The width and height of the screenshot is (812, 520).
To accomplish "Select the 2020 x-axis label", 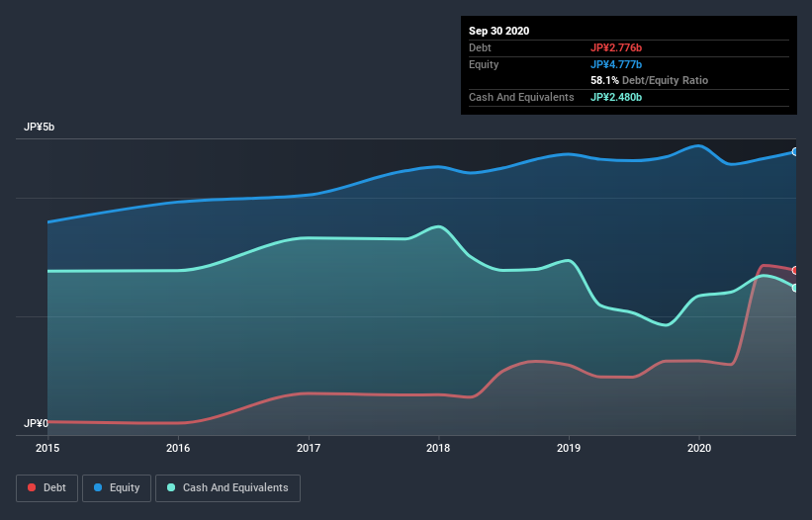I will coord(699,448).
